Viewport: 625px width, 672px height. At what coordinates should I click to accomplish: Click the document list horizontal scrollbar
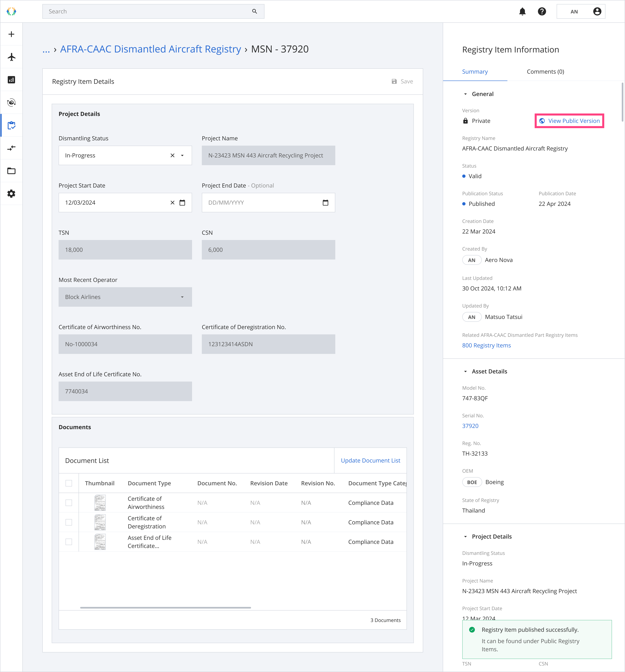165,608
